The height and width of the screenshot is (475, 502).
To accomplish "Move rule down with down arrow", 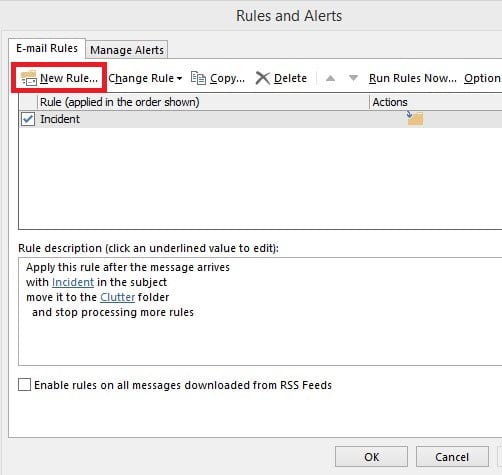I will tap(353, 78).
